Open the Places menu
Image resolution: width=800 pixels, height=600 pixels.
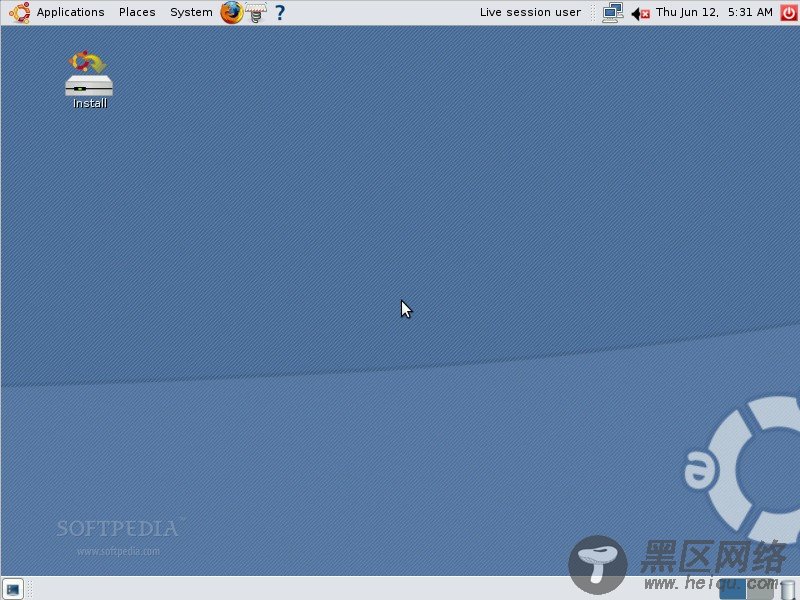137,12
